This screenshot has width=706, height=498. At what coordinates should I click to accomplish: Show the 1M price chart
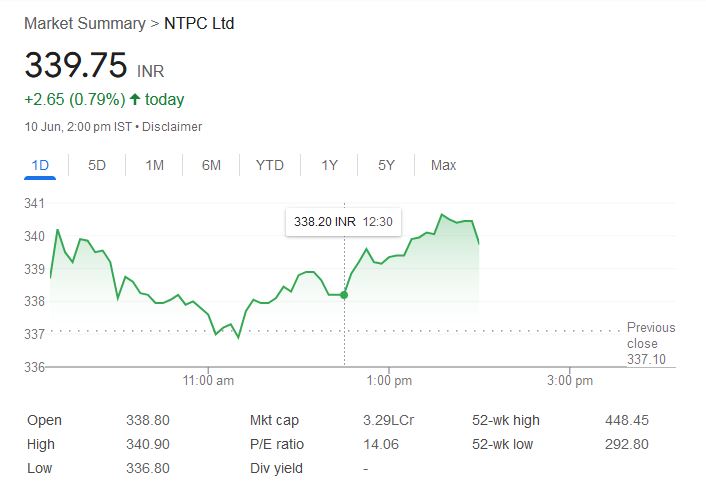154,165
